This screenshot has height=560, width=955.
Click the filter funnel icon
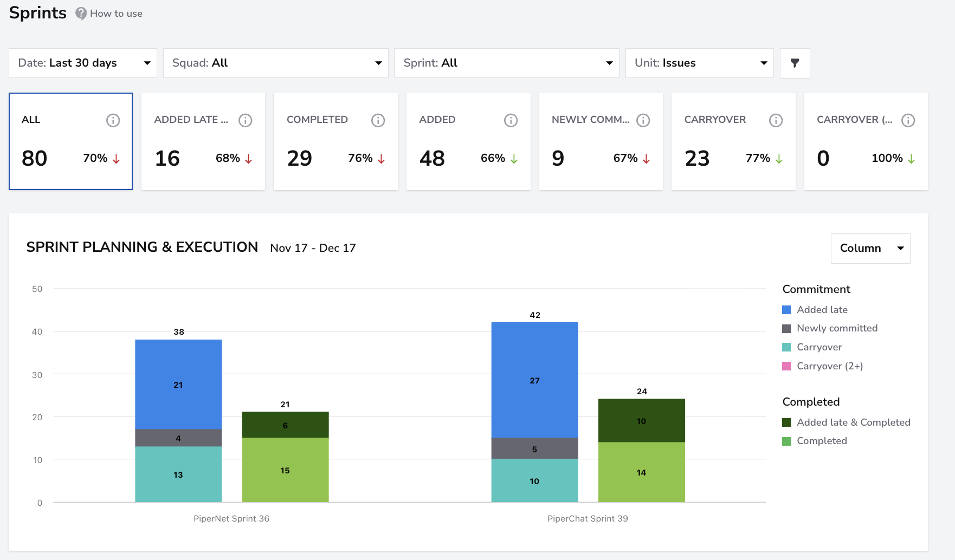(x=795, y=63)
